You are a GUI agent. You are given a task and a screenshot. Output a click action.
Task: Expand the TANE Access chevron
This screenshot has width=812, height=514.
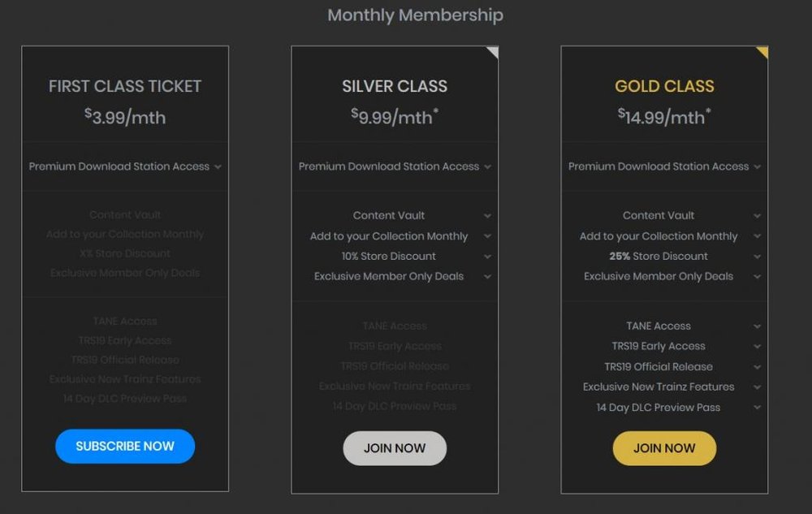click(757, 326)
